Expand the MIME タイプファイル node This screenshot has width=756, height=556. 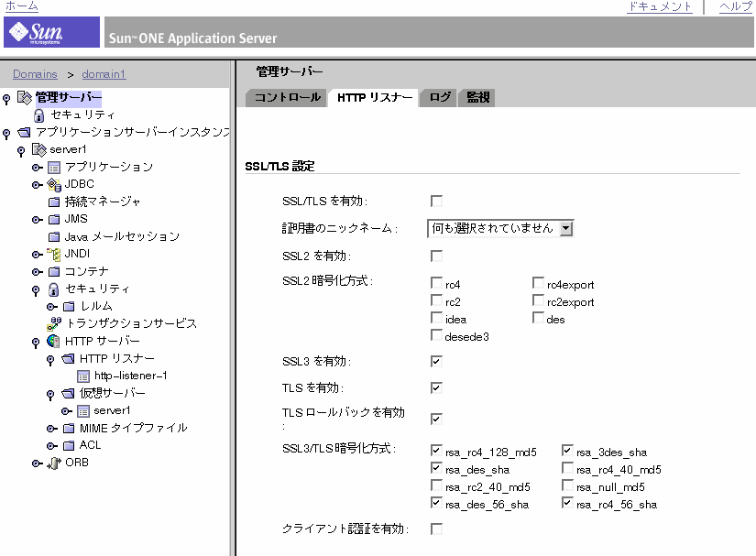[x=52, y=429]
